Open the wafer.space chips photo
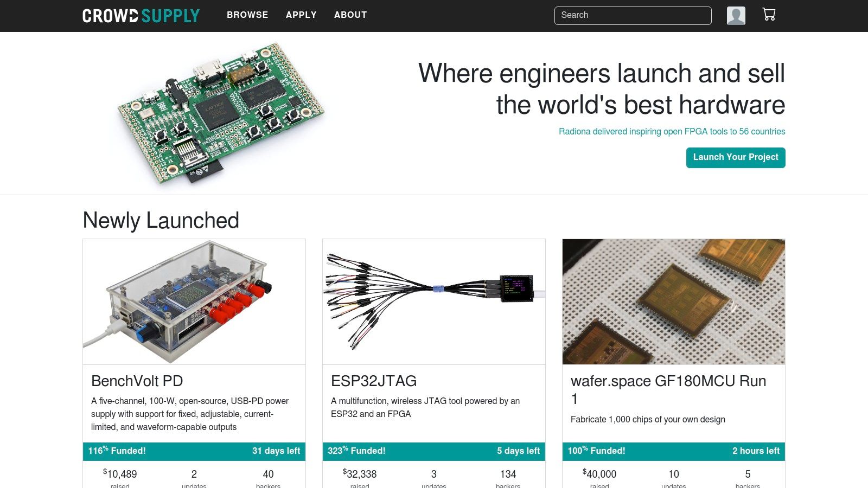 point(674,301)
